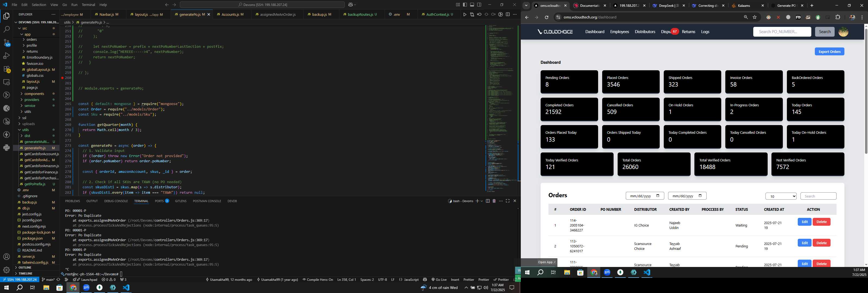
Task: Bookmark this page with star icon
Action: [x=755, y=17]
